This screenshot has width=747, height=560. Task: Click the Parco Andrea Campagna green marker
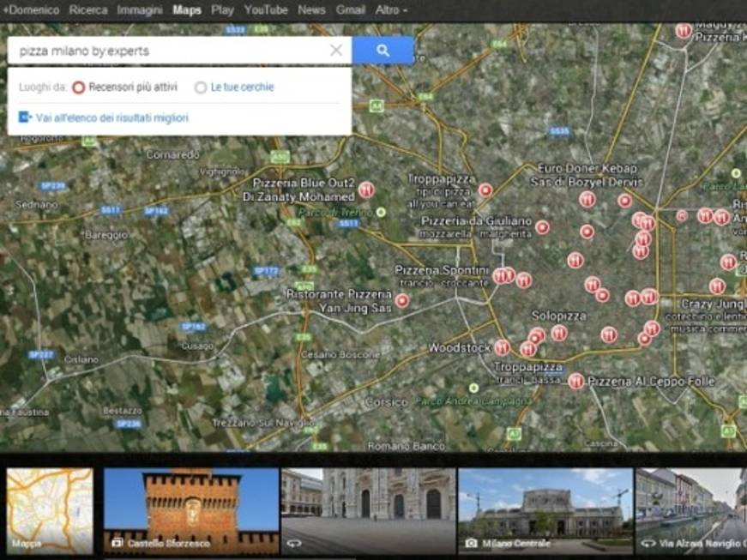click(x=473, y=388)
